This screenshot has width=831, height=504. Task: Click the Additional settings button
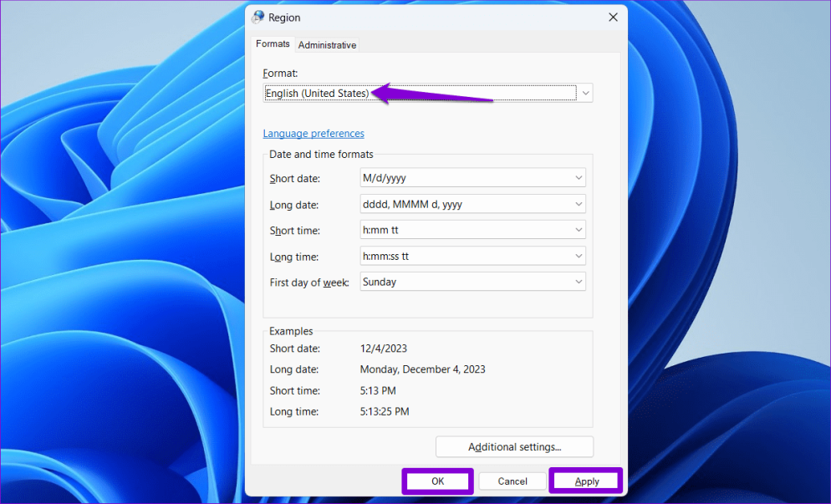click(x=513, y=446)
